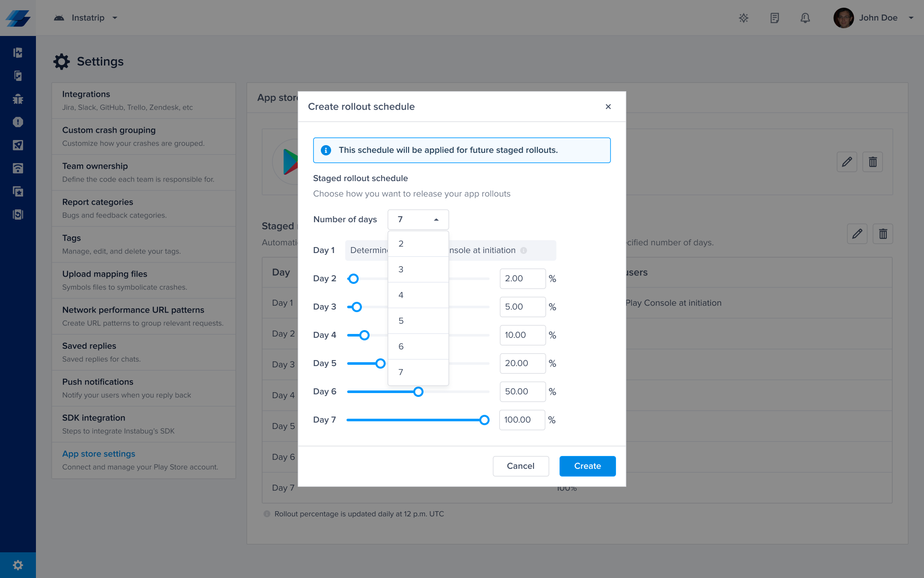Viewport: 924px width, 578px height.
Task: Click the Day 6 rollout slider handle
Action: click(418, 392)
